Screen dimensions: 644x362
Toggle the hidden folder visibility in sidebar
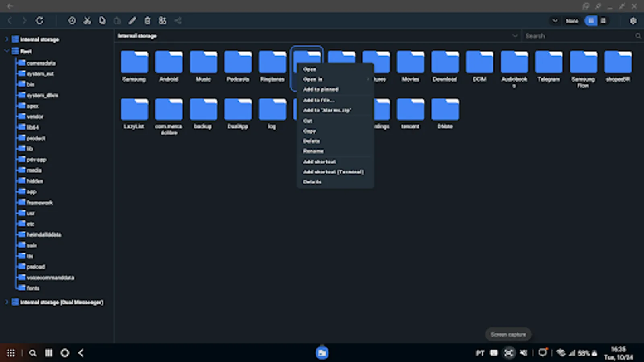pos(34,181)
